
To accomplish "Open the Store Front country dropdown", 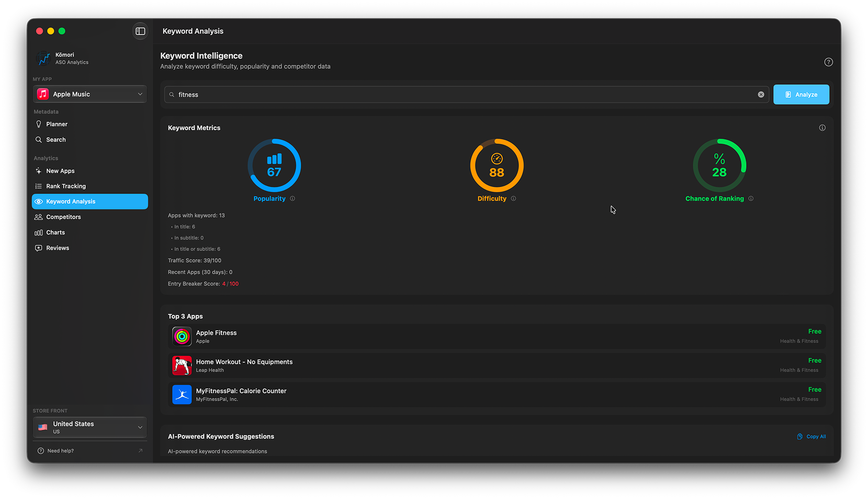I will (x=90, y=427).
